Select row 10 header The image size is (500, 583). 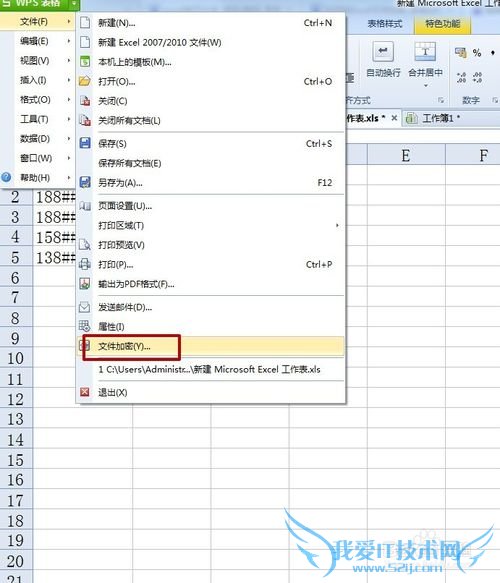point(16,358)
